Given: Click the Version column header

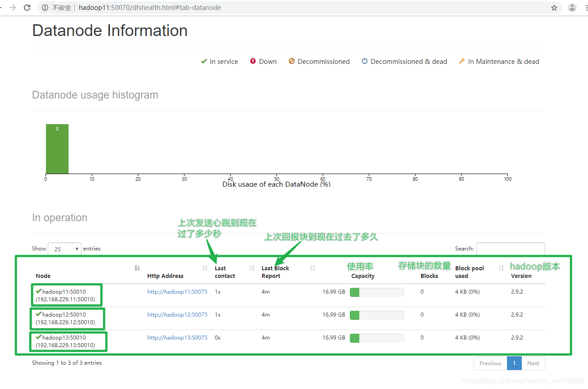Looking at the screenshot, I should coord(521,276).
